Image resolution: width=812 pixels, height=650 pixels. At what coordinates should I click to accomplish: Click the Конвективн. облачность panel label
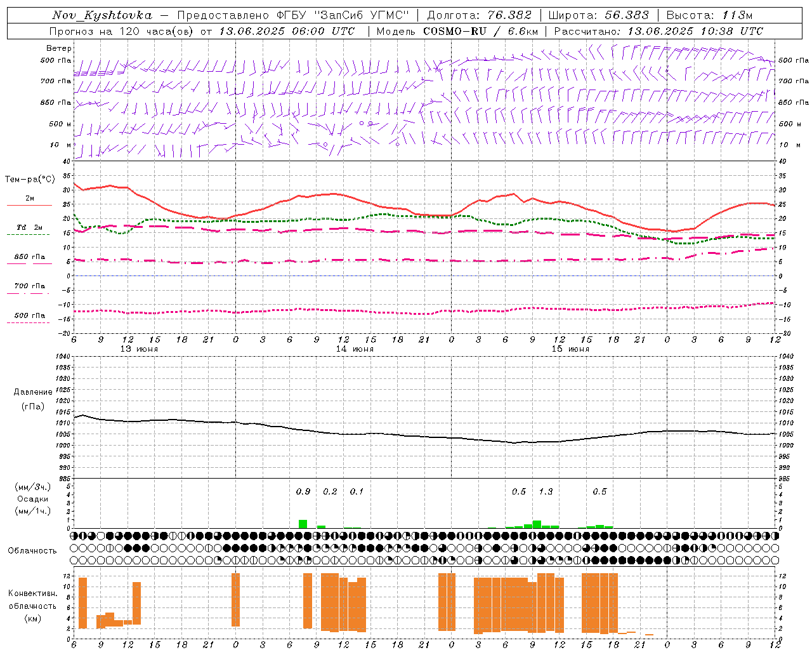pyautogui.click(x=32, y=599)
